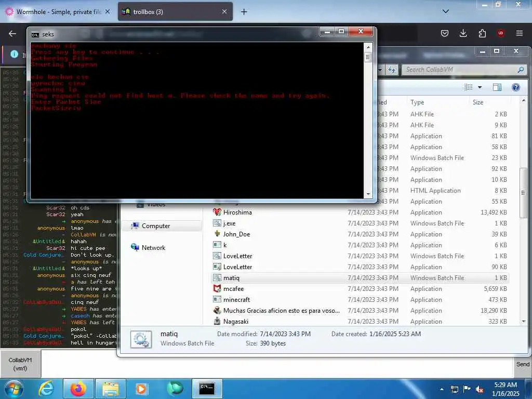Viewport: 532px width, 399px height.
Task: Open the Windows Start orb
Action: click(x=14, y=389)
